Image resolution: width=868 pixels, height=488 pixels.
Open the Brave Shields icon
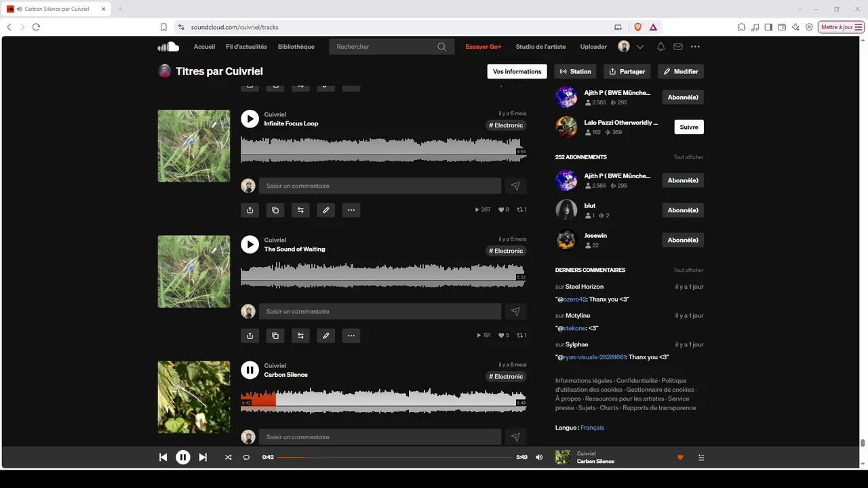637,27
